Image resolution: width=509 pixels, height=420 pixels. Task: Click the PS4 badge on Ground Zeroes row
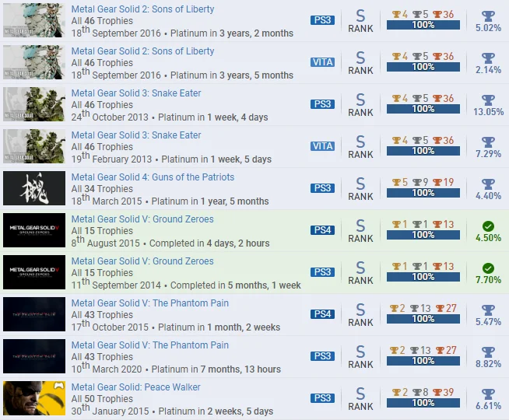pos(322,230)
